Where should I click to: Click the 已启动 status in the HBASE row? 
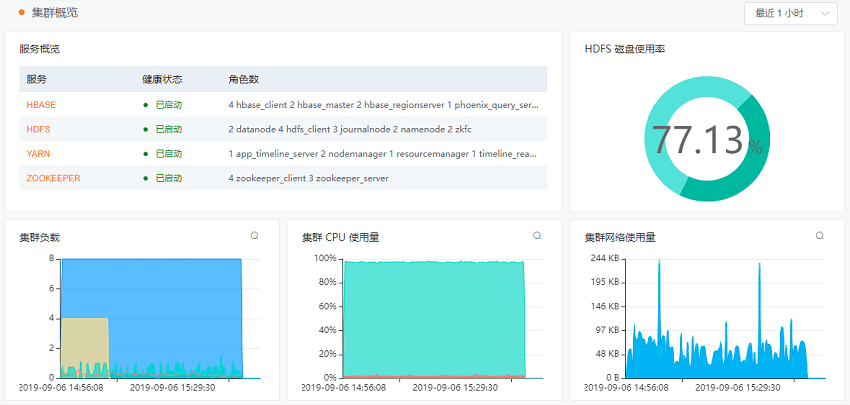pyautogui.click(x=169, y=105)
